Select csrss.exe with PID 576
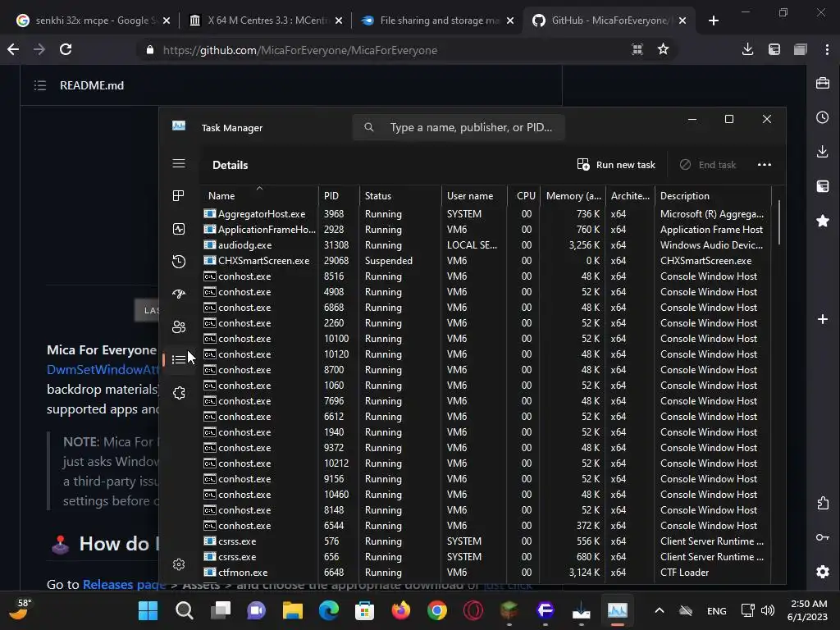840x630 pixels. click(x=486, y=541)
